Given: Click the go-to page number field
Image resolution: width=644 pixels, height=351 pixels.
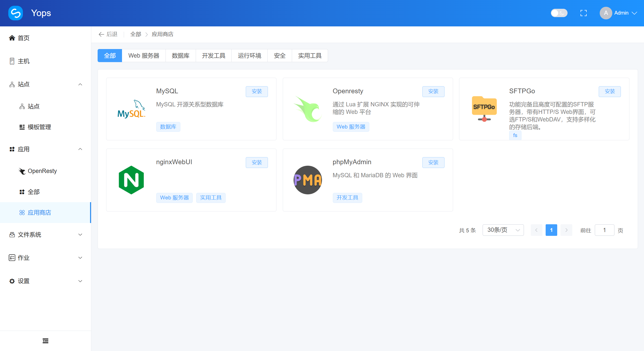Looking at the screenshot, I should click(x=604, y=230).
